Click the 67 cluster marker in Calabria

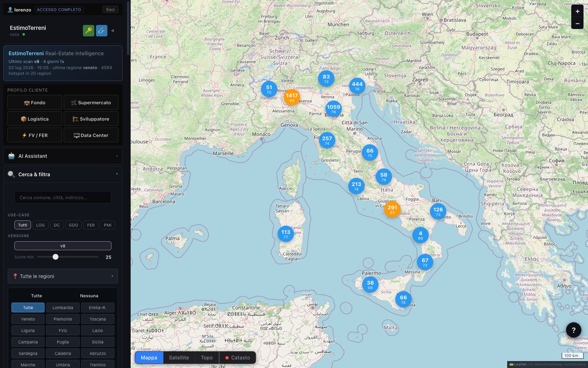point(425,262)
